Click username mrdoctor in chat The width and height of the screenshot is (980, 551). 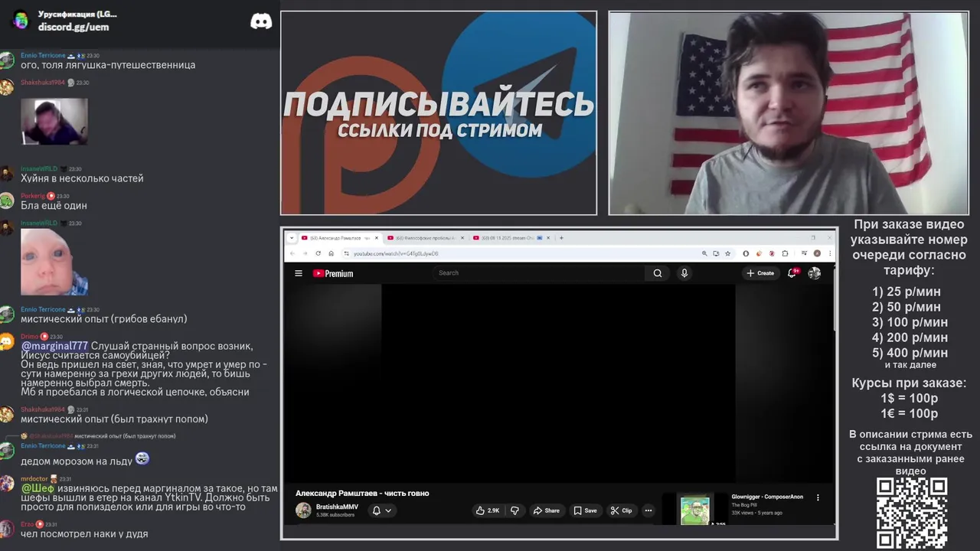(34, 479)
